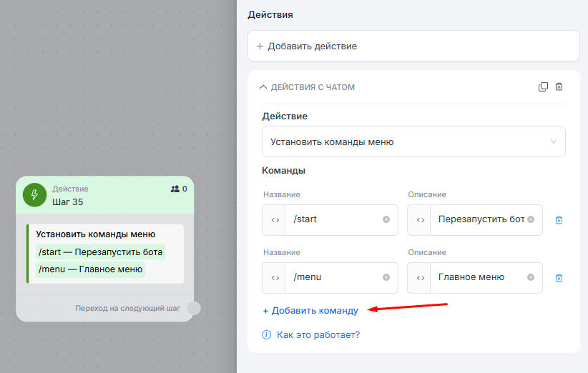Clear the Перезапустить бота description

tap(531, 219)
